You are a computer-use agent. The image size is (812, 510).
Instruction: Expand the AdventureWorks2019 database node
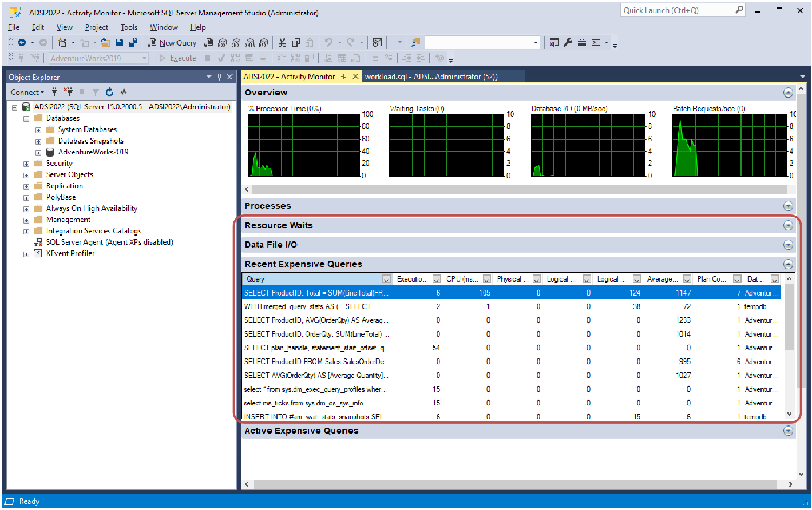click(38, 153)
